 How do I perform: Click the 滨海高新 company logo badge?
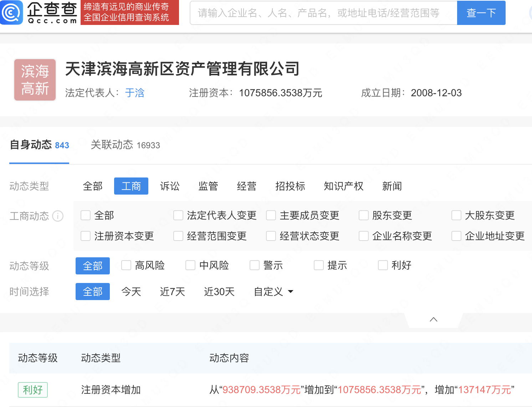35,80
